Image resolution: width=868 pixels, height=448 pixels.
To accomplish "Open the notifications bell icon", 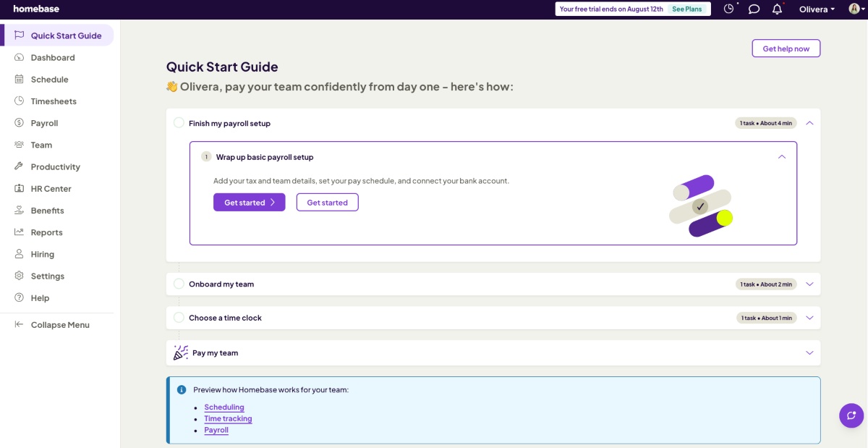I will coord(776,9).
